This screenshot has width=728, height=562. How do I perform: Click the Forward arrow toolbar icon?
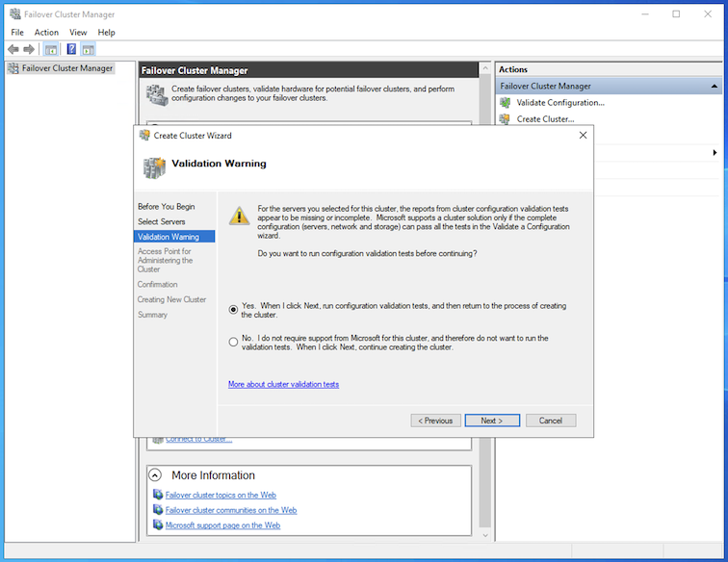(x=29, y=49)
